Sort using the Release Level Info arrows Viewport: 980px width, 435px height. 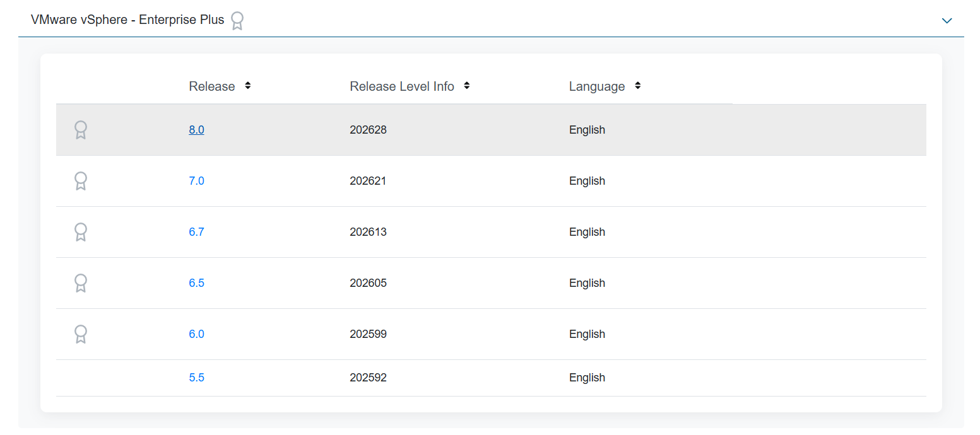(x=467, y=85)
